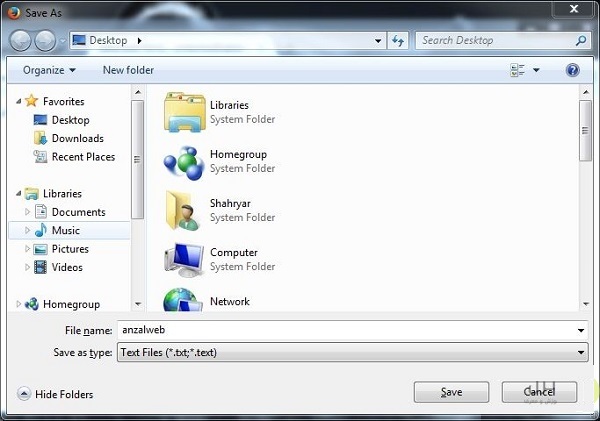Click New folder in the toolbar
The width and height of the screenshot is (600, 421).
click(128, 70)
